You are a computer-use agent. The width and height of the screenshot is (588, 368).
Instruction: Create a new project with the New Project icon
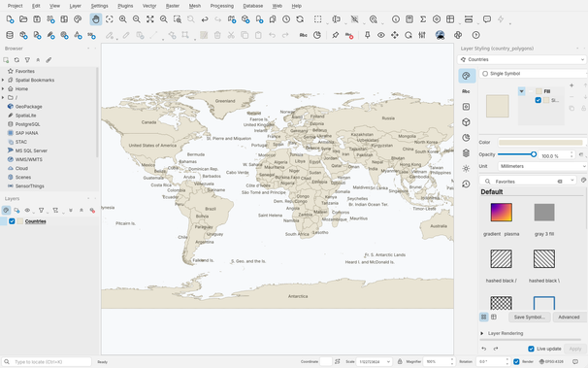(x=10, y=19)
